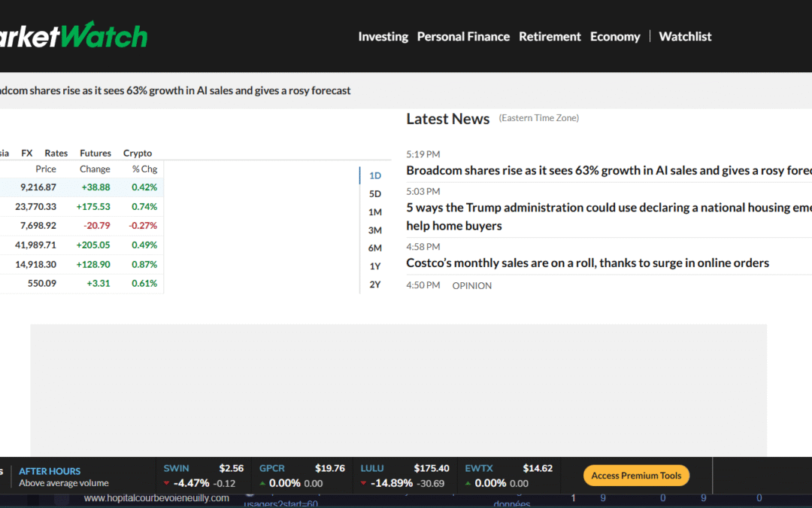Viewport: 812px width, 508px height.
Task: Read the Broadcom Latest News headline
Action: [608, 170]
